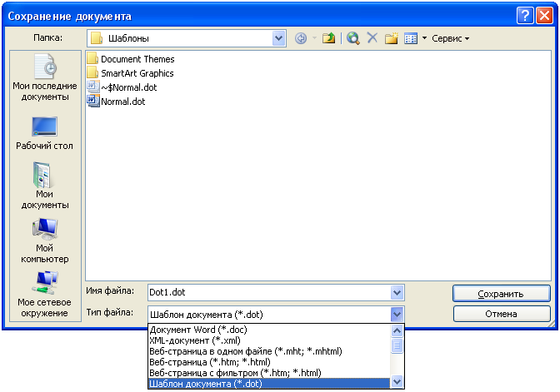Click the Help question mark button

pos(525,16)
